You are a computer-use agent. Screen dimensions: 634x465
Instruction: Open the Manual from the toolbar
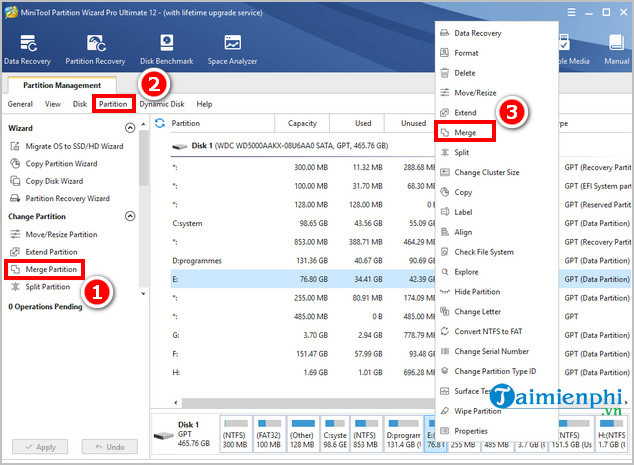617,49
